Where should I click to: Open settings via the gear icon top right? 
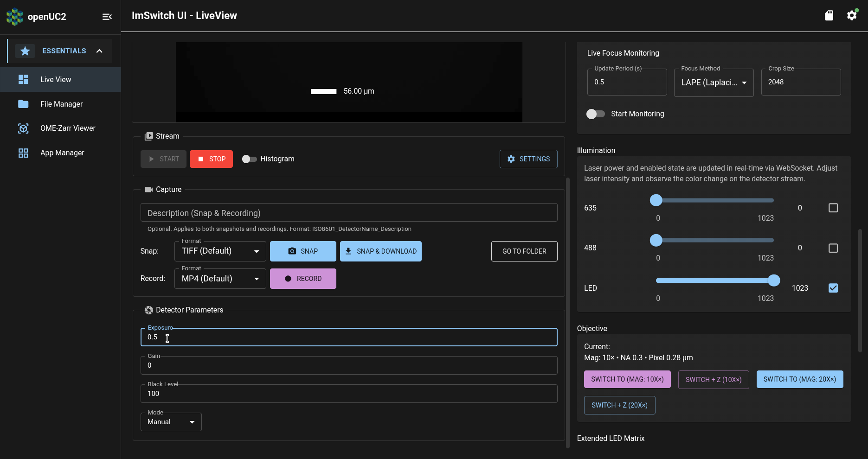point(852,15)
